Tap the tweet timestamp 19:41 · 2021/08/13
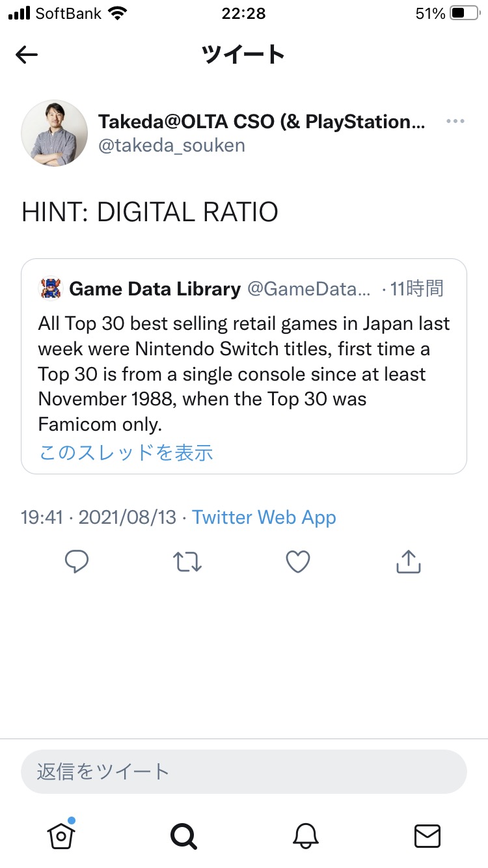Screen dimensions: 488x868 pos(99,518)
